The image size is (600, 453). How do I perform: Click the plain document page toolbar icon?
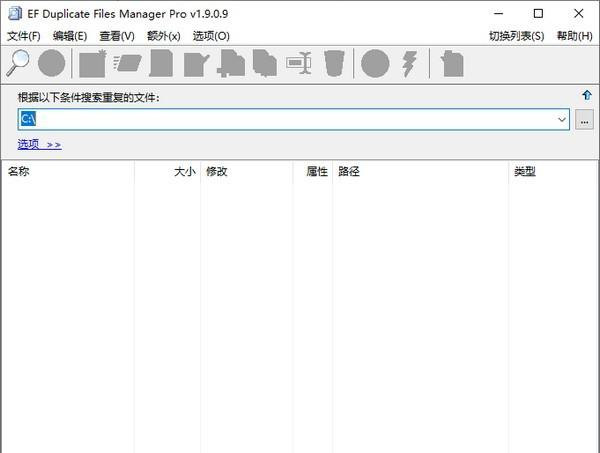(161, 63)
